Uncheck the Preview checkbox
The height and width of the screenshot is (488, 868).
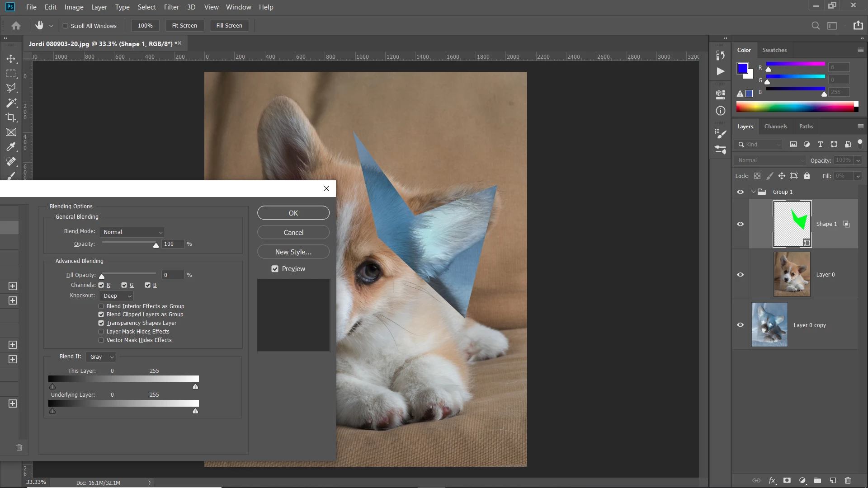(x=275, y=269)
